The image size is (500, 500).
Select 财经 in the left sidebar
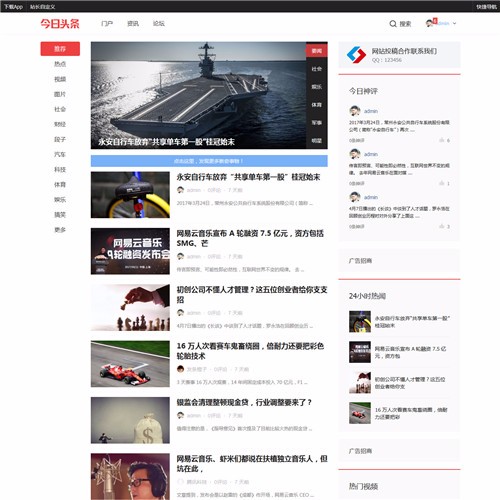pos(60,124)
